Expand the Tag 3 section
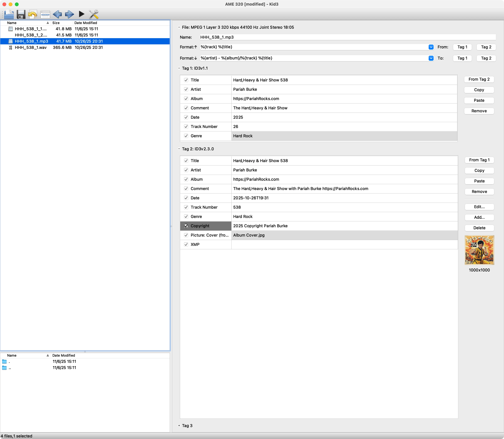Screen dimensions: 504x439 pyautogui.click(x=179, y=426)
